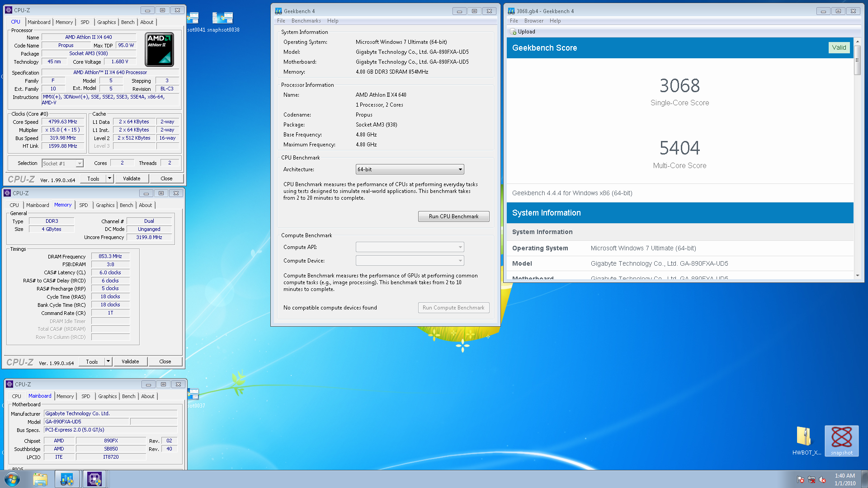The width and height of the screenshot is (868, 488).
Task: Open About tab in top CPU-Z window
Action: (x=146, y=22)
